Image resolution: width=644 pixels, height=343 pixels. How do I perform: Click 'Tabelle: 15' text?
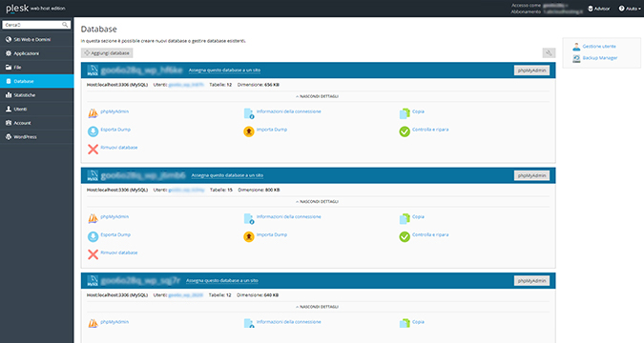(221, 190)
